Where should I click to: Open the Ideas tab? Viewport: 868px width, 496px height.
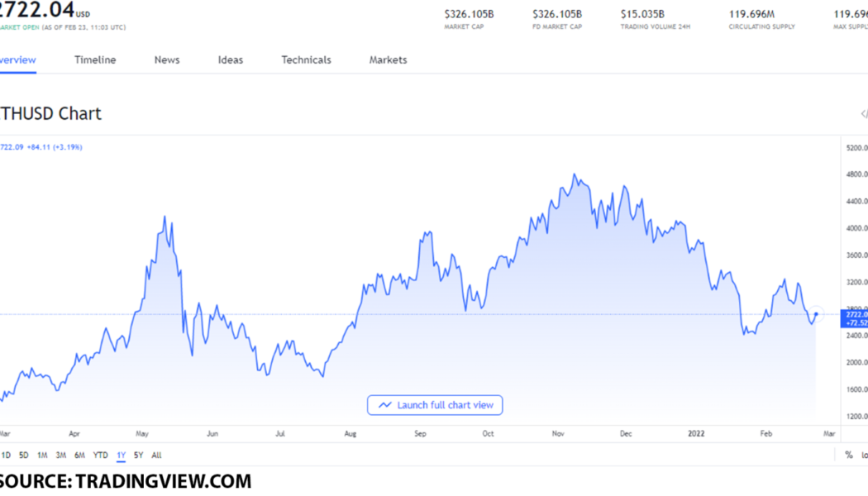click(x=231, y=60)
